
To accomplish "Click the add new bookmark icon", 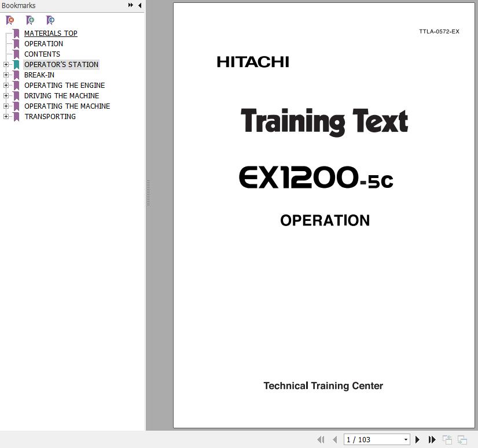I will click(30, 20).
